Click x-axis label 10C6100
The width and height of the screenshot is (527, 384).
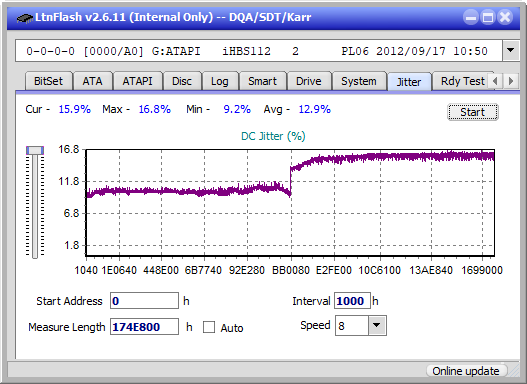pos(380,270)
